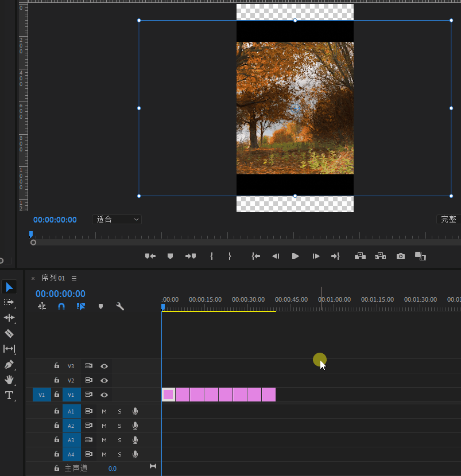Switch to the 序列01 timeline tab
Screen dimensions: 461x476
53,278
